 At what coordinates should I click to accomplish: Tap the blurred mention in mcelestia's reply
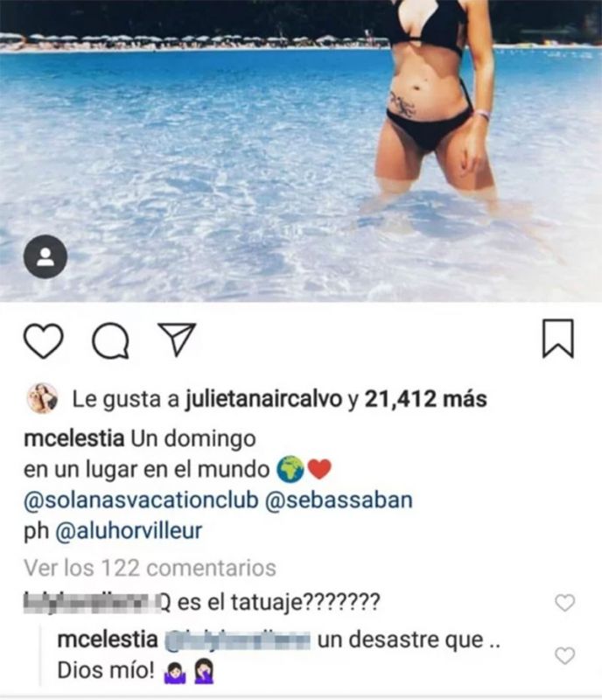click(x=238, y=640)
